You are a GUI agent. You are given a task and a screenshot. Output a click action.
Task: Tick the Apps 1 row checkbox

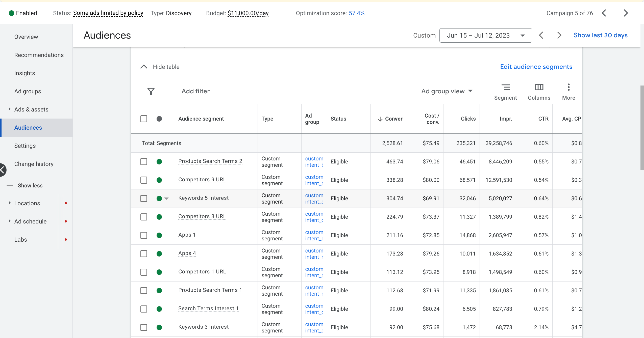(x=144, y=235)
